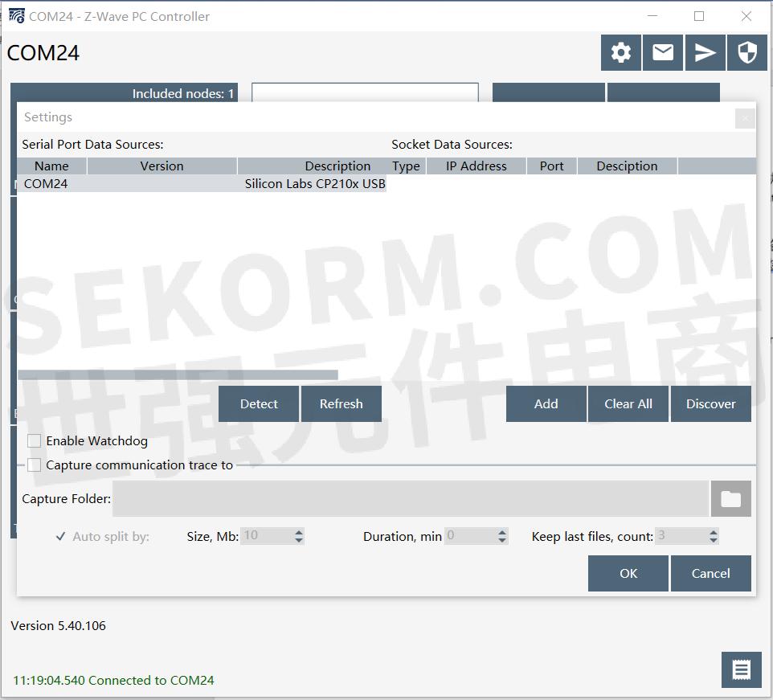Refresh the serial port list
Screen dimensions: 773x700
(342, 403)
